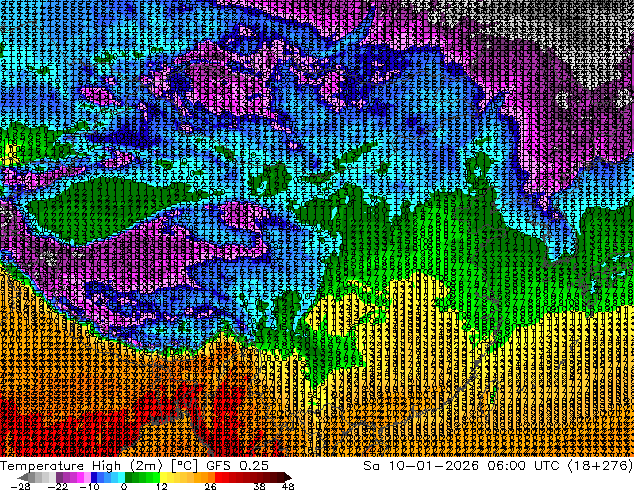The height and width of the screenshot is (490, 634).
Task: Click the '26' legend scale label
Action: [x=210, y=486]
